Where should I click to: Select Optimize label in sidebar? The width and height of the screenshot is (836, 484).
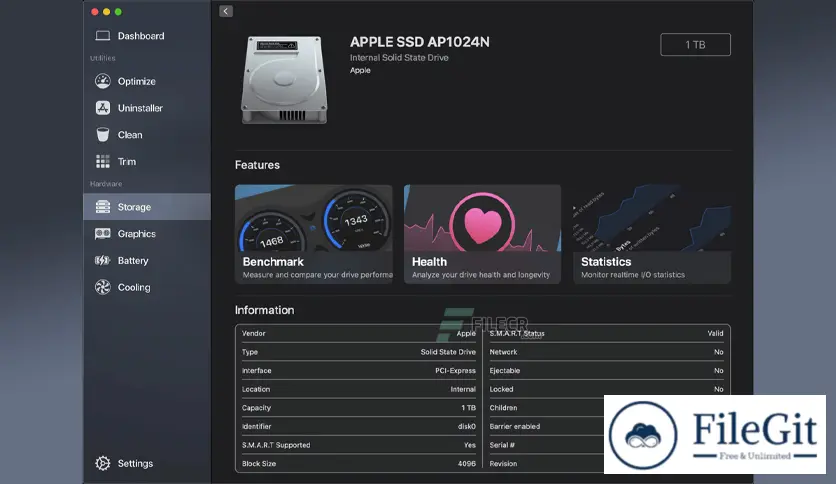point(136,81)
